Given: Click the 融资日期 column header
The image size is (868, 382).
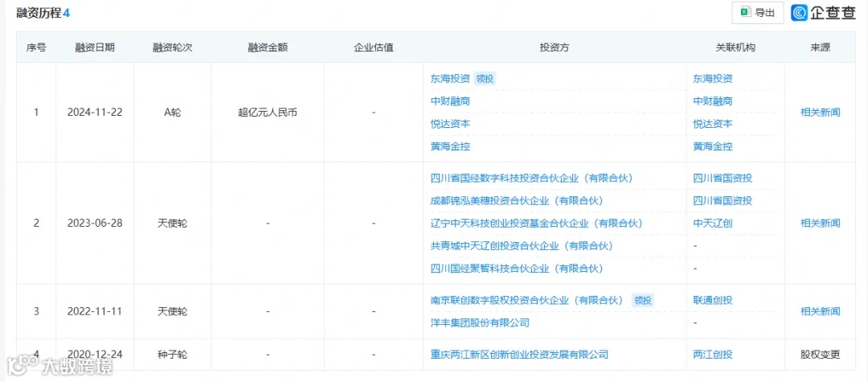Looking at the screenshot, I should coord(95,47).
